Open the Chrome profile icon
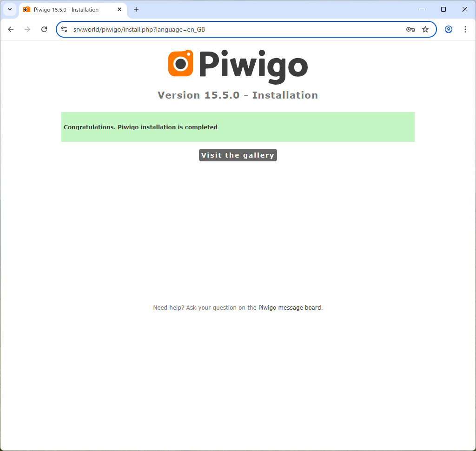476x451 pixels. pyautogui.click(x=449, y=29)
